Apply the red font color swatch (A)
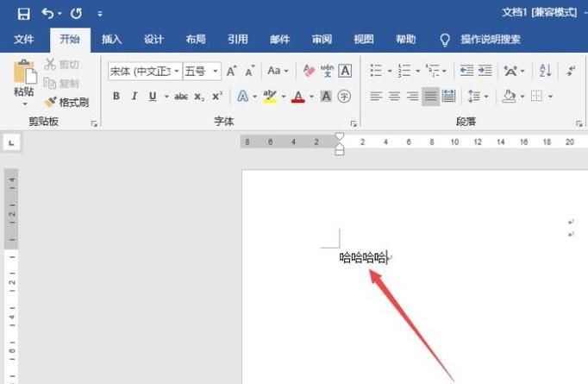 298,97
